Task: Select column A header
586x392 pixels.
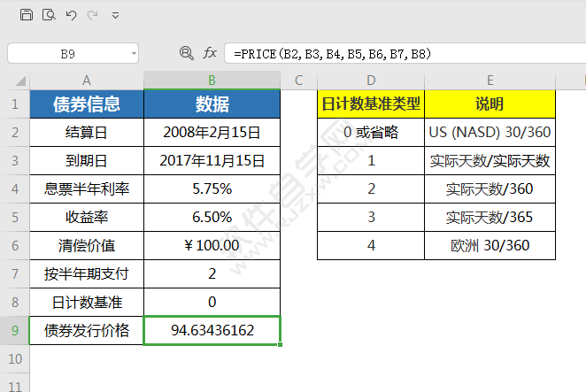Action: click(87, 81)
